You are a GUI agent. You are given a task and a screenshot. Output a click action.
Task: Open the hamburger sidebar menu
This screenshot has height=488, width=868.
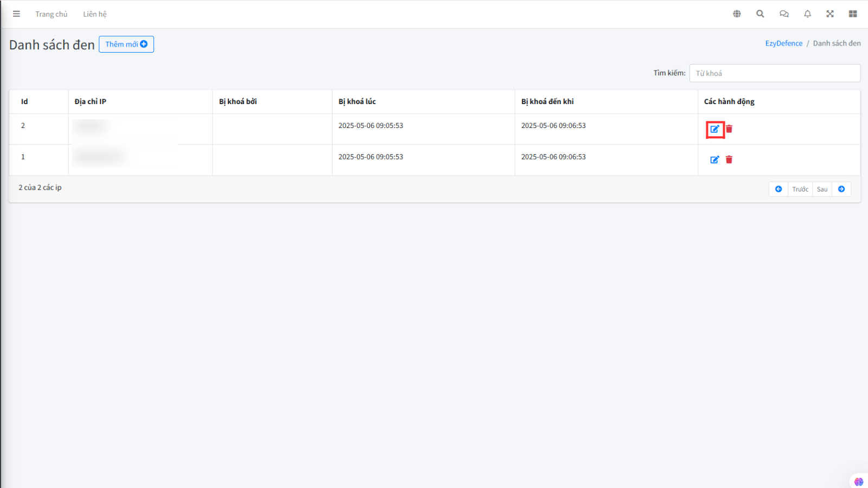click(x=16, y=14)
